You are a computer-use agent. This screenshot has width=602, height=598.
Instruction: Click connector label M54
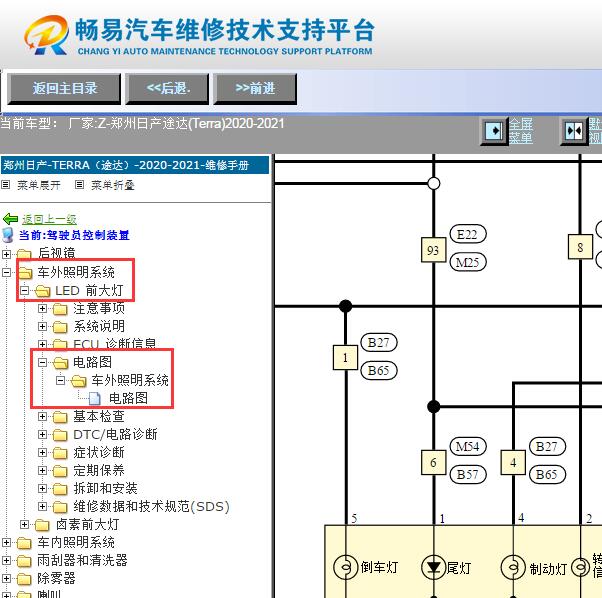click(x=468, y=446)
